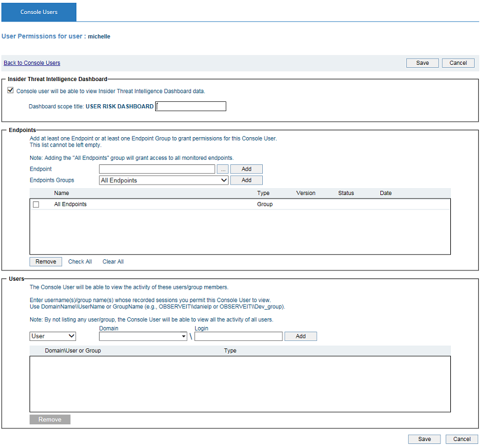
Task: Click the Check All link
Action: pyautogui.click(x=80, y=262)
